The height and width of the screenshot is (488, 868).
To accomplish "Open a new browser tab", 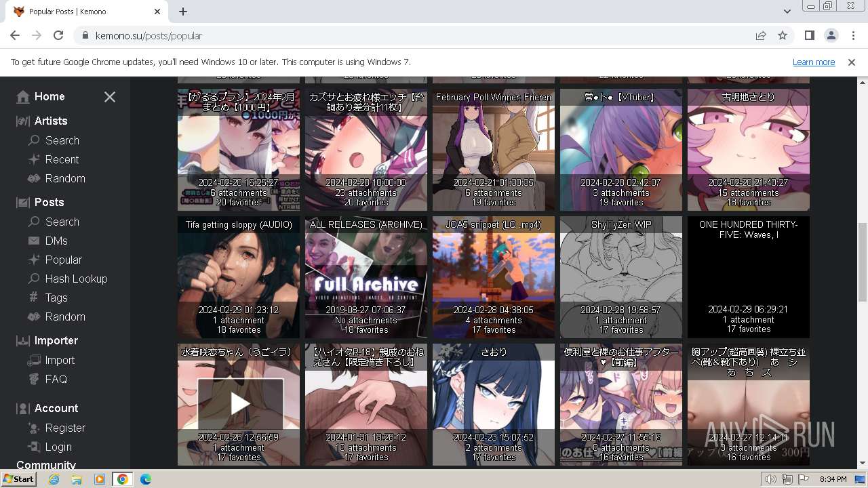I will coord(183,12).
